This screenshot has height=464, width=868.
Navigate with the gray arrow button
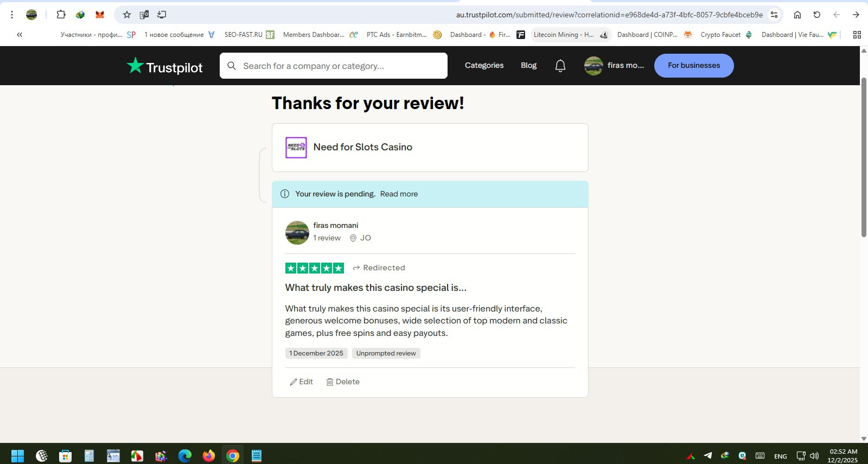[837, 15]
